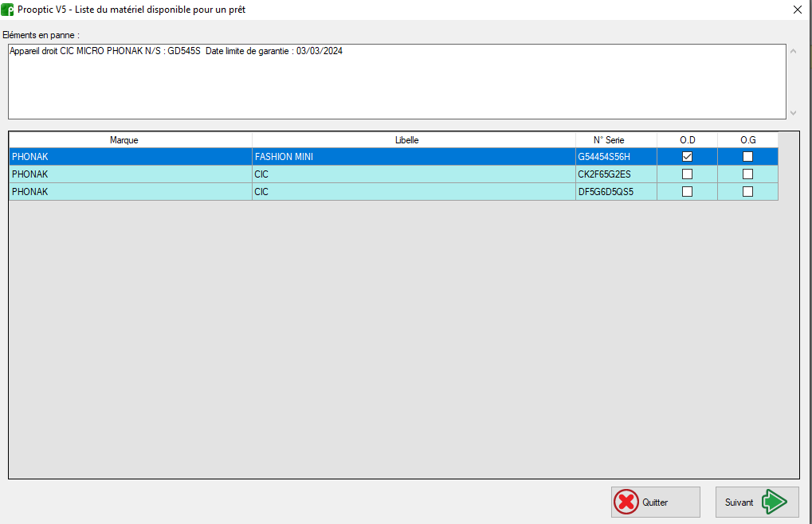This screenshot has width=812, height=524.
Task: Click scroll up arrow in Eléments en panne box
Action: pyautogui.click(x=794, y=51)
